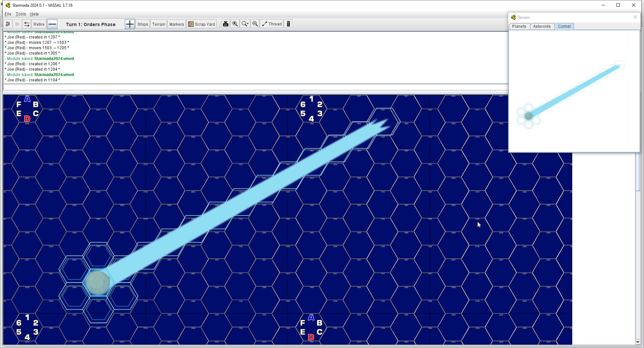Open the Tools menu
The height and width of the screenshot is (348, 644).
coord(21,14)
